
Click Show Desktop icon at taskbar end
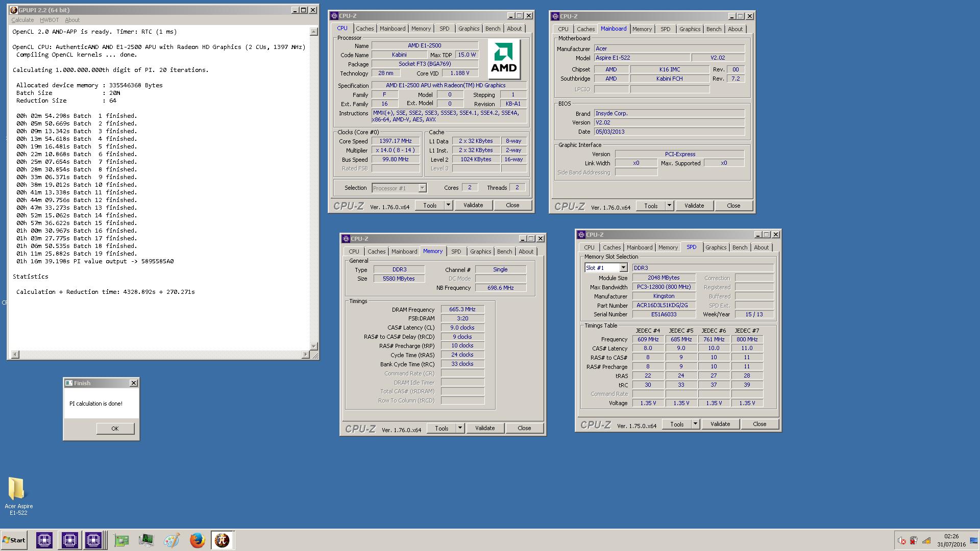pos(974,541)
